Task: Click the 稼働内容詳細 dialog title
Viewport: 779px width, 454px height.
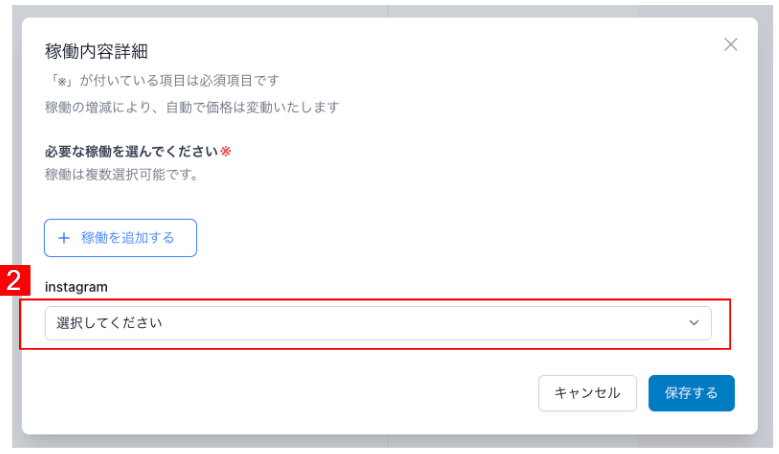Action: click(x=96, y=51)
